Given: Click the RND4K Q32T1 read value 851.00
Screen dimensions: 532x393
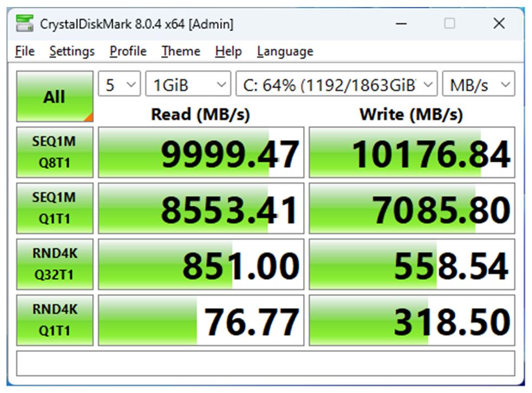Looking at the screenshot, I should point(201,264).
